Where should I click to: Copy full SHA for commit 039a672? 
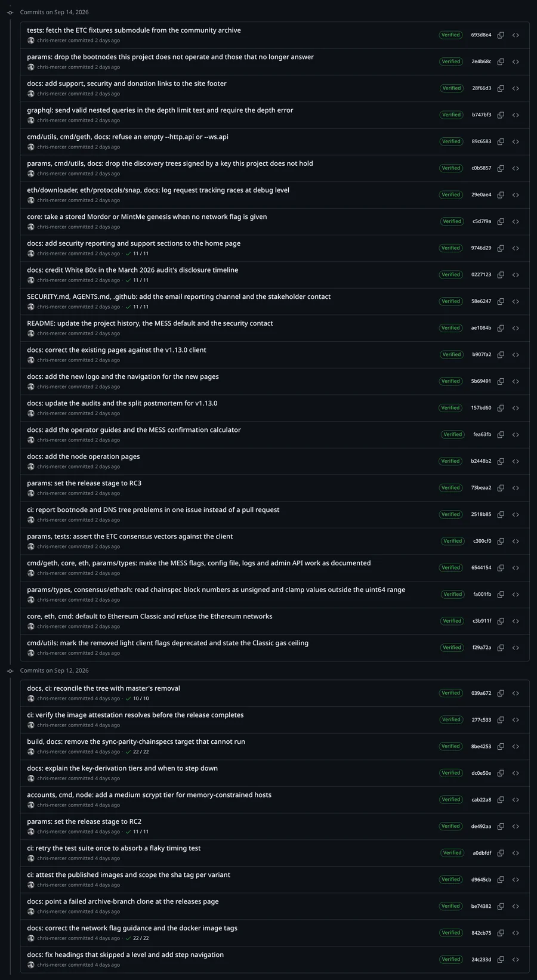click(x=501, y=693)
